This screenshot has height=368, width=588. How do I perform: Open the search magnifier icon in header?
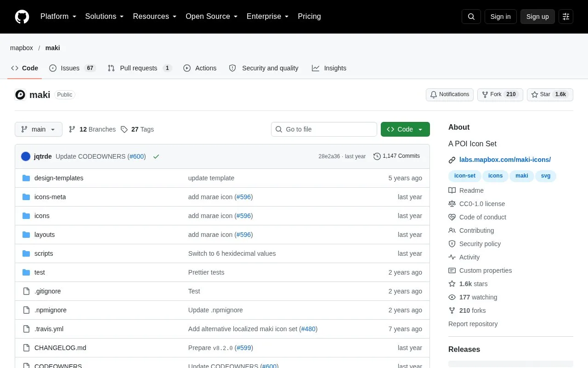point(471,17)
